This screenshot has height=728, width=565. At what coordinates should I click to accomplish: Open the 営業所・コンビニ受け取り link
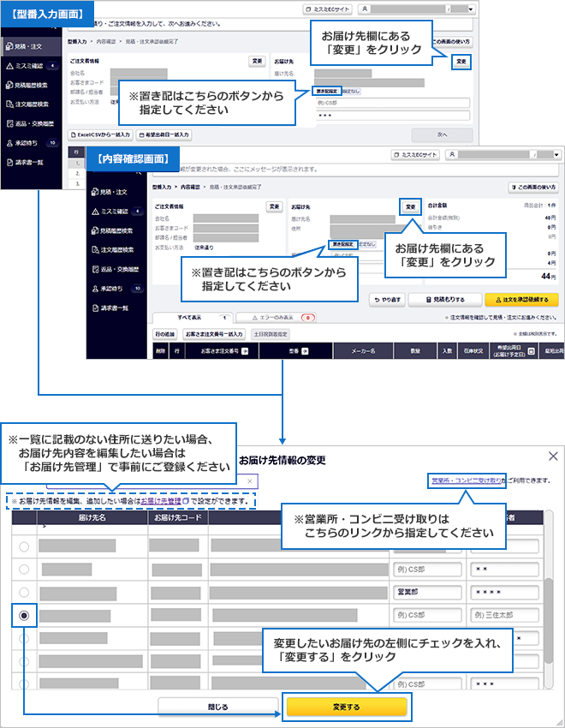point(467,480)
